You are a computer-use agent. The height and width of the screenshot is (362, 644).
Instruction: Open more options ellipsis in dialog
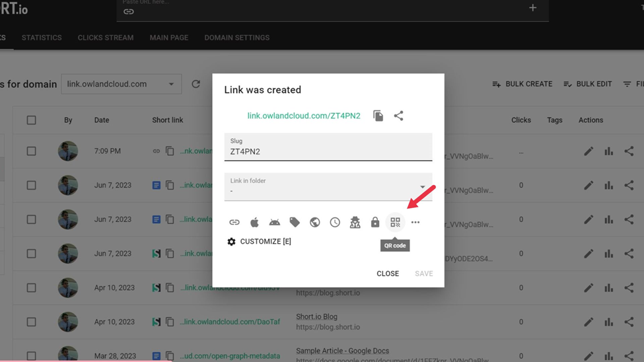pyautogui.click(x=415, y=223)
